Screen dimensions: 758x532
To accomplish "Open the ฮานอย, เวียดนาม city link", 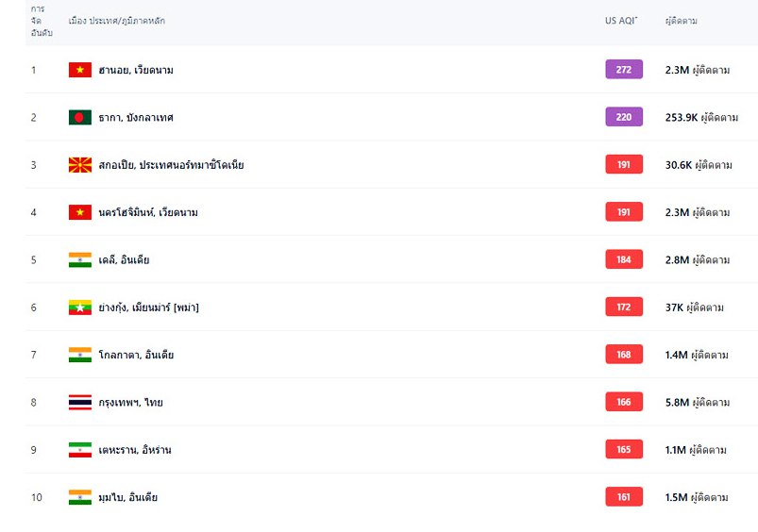I will (136, 70).
